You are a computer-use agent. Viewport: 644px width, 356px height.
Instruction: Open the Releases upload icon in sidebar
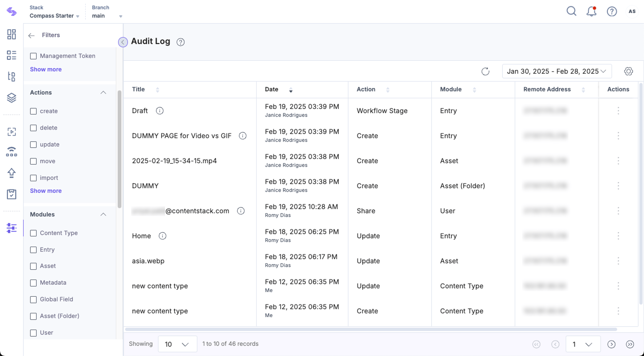12,173
